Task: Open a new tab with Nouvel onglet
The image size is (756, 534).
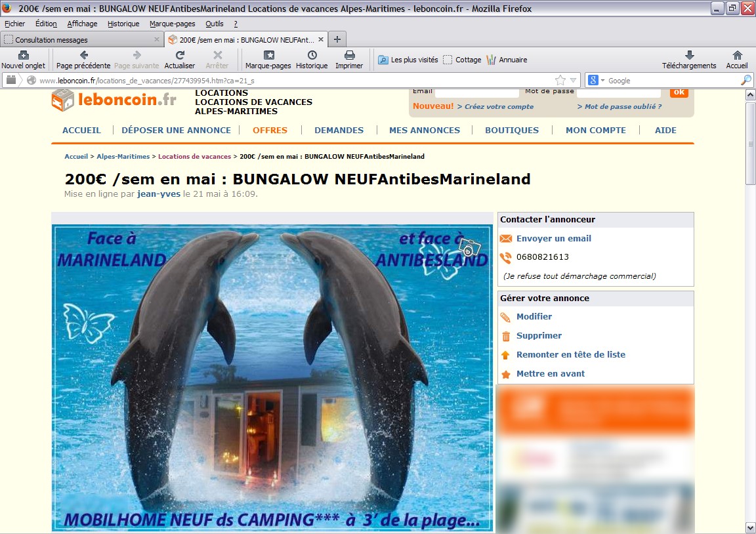Action: pos(23,60)
